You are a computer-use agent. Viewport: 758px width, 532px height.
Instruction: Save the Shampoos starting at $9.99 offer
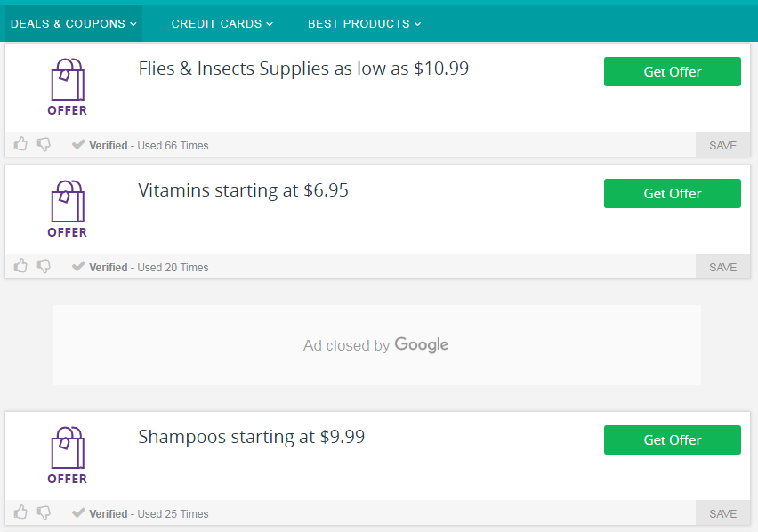[722, 513]
